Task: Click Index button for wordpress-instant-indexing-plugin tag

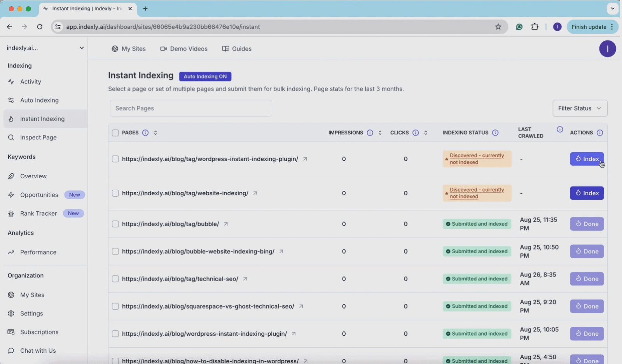Action: tap(587, 159)
